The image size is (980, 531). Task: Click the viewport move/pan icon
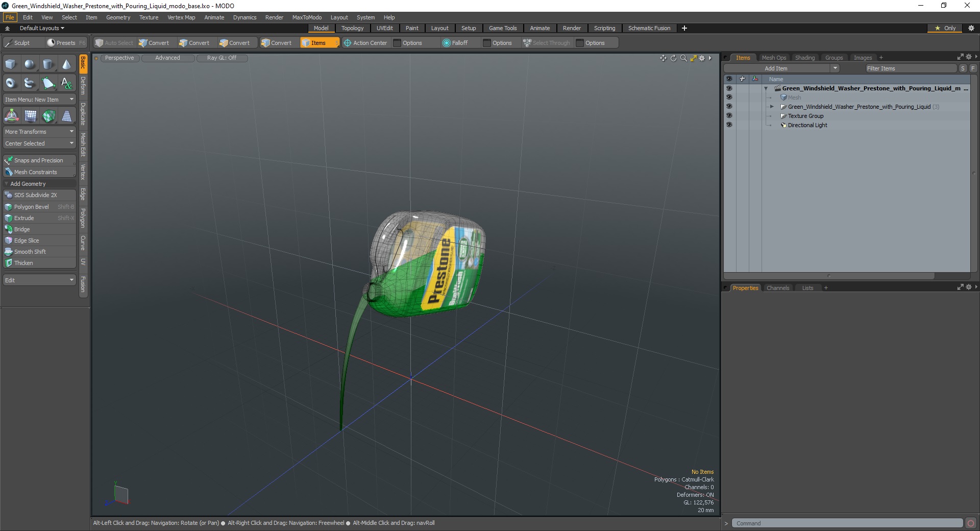coord(663,58)
